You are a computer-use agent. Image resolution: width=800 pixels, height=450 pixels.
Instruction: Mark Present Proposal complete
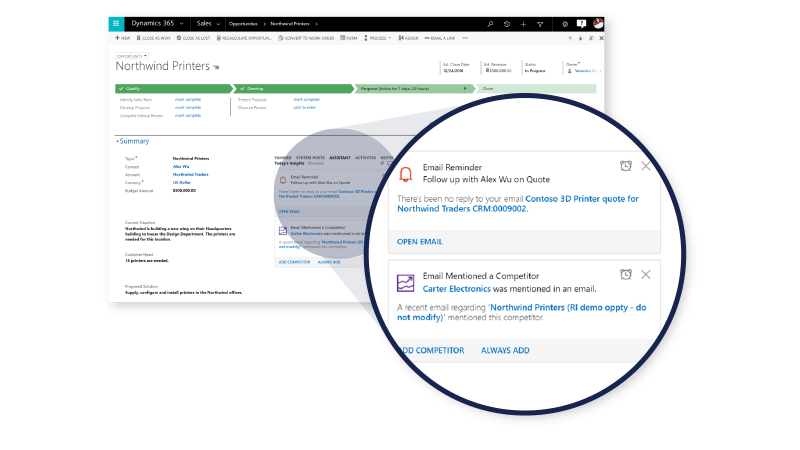(x=307, y=99)
